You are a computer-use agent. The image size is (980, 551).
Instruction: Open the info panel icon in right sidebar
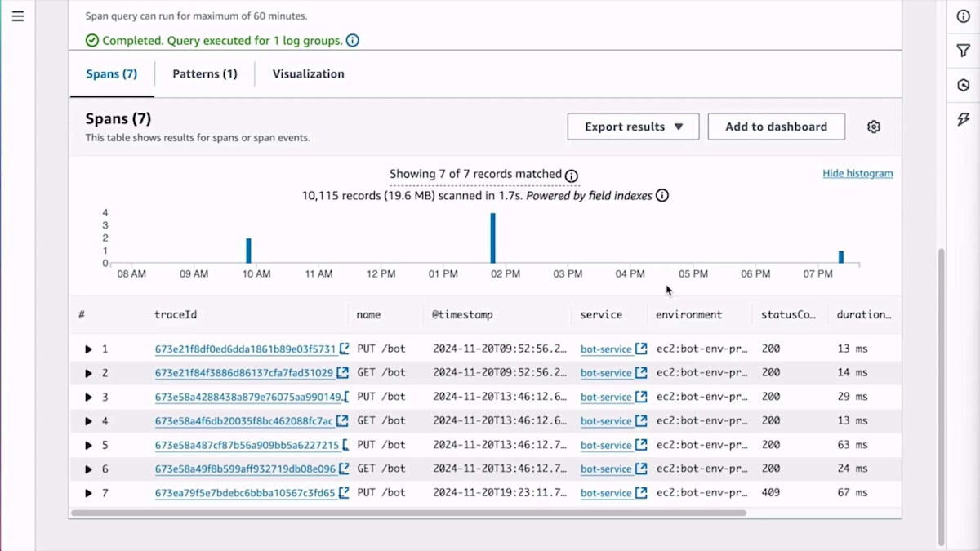point(963,16)
